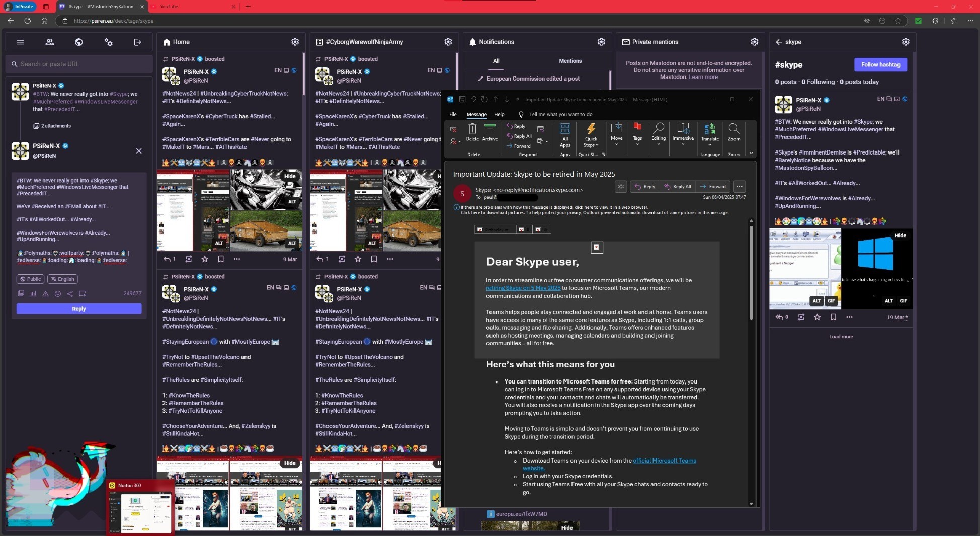Open the 'retiring Skype on 5 May 2025' link
Screen dimensions: 980x536
[523, 288]
